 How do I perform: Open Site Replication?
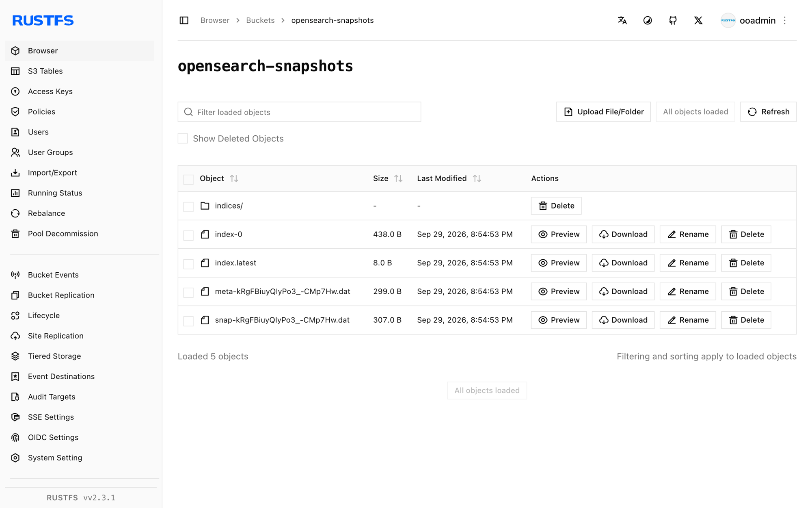80,336
